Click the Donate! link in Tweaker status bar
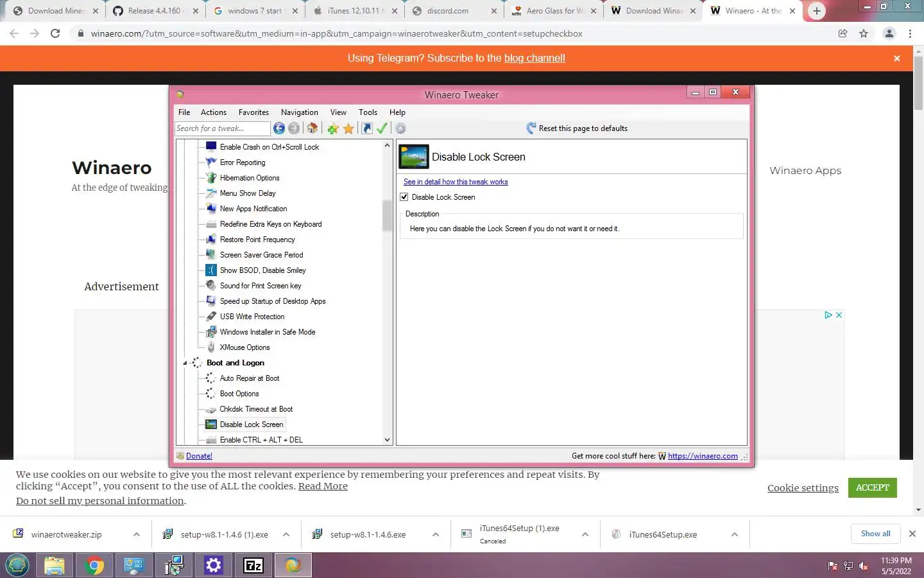 click(199, 456)
